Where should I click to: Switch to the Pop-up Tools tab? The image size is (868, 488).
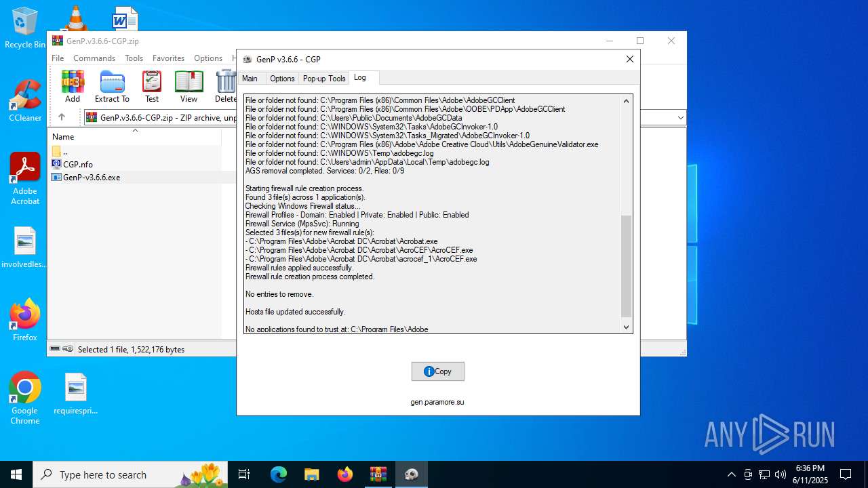324,79
